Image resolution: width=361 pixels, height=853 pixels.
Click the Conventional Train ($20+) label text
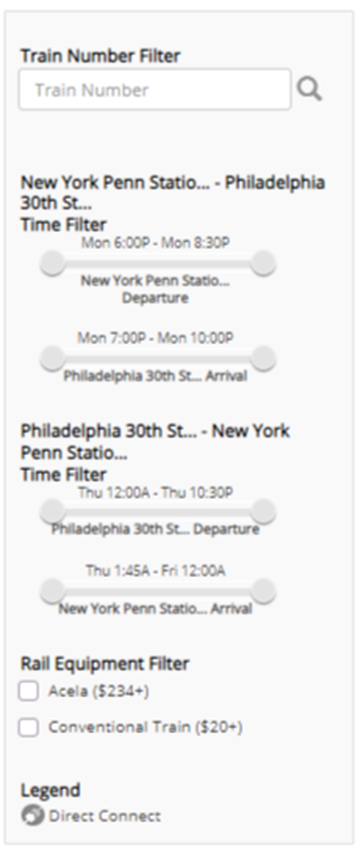point(146,727)
